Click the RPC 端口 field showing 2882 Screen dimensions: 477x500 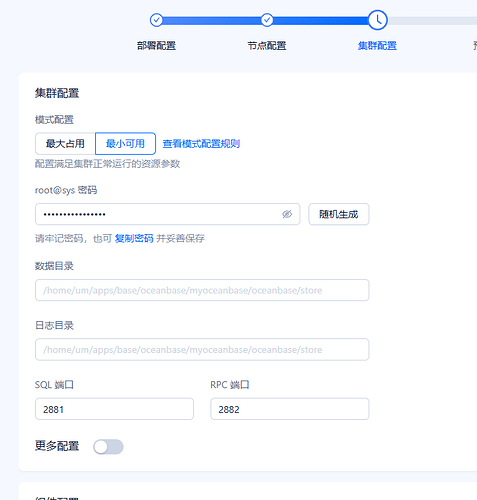290,409
